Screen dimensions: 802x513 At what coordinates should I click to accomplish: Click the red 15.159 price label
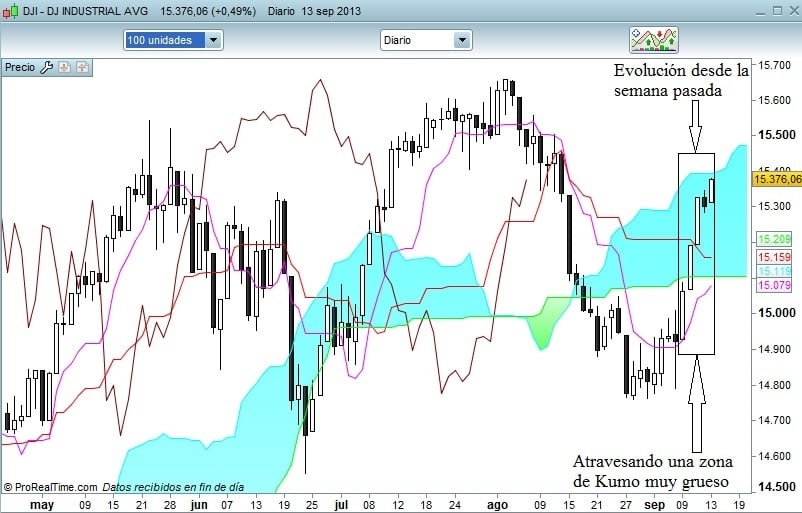(x=774, y=257)
